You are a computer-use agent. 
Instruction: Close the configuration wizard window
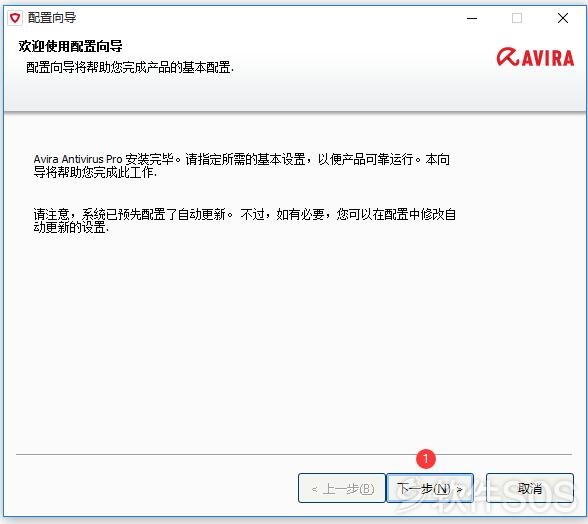click(x=562, y=18)
